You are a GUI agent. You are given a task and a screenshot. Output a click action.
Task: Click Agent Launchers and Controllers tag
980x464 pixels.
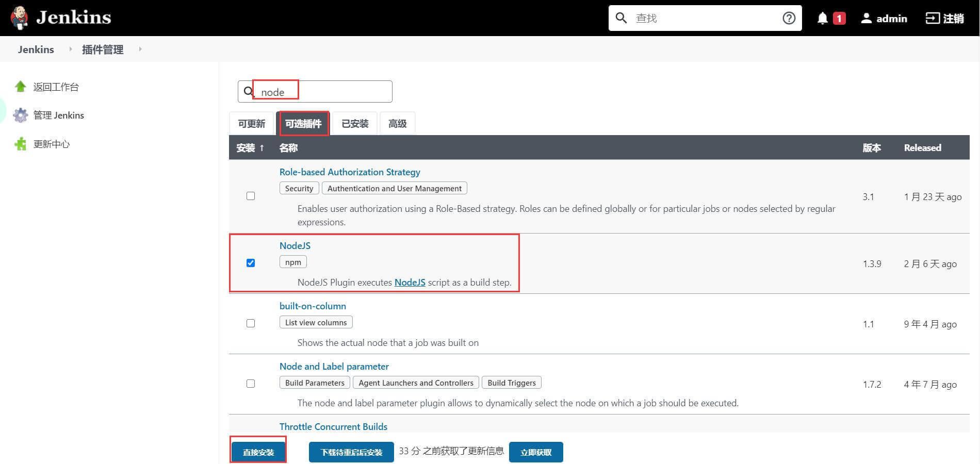(416, 383)
